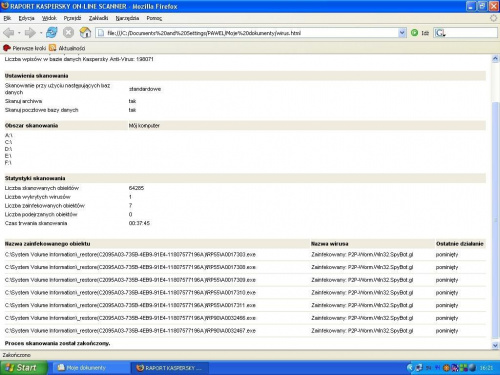Click the Google search engine icon
The image size is (500, 375).
click(440, 33)
